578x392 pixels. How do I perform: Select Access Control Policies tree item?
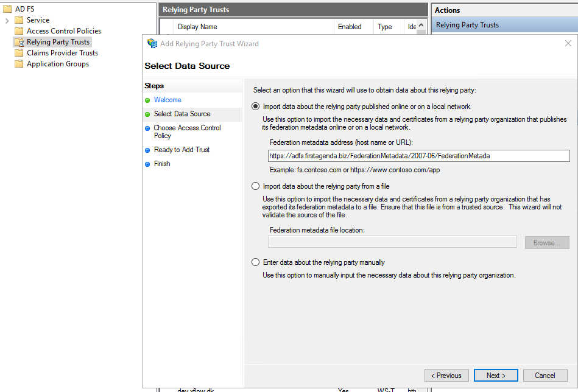pyautogui.click(x=64, y=31)
